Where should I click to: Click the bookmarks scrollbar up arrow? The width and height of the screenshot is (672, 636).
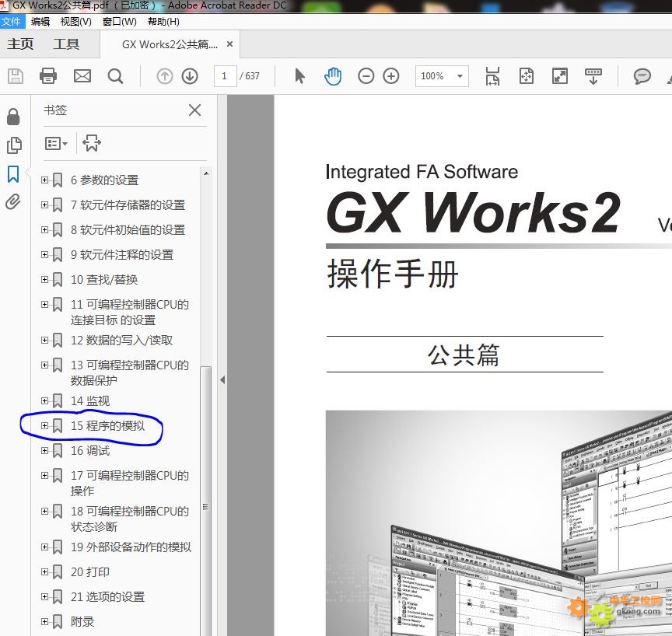(205, 173)
